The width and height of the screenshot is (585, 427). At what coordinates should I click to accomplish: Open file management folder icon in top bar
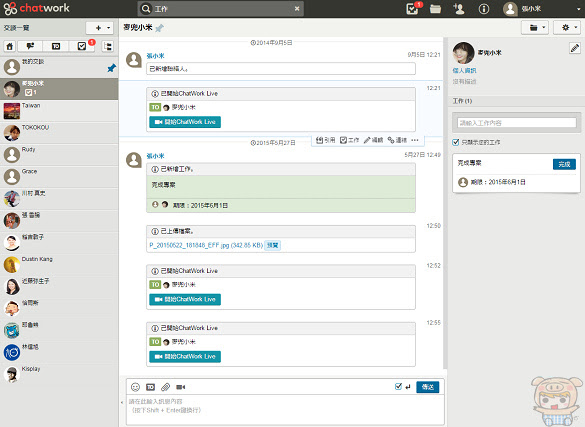435,9
